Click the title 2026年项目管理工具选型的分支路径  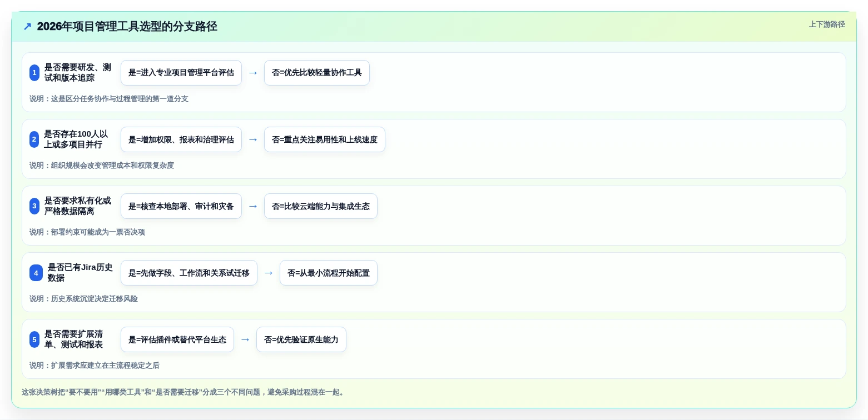pyautogui.click(x=127, y=27)
